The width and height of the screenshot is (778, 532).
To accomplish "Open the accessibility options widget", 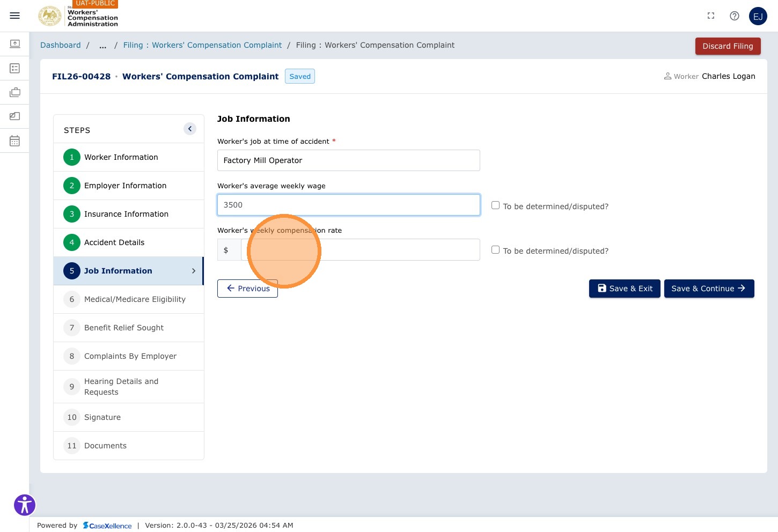I will 25,505.
